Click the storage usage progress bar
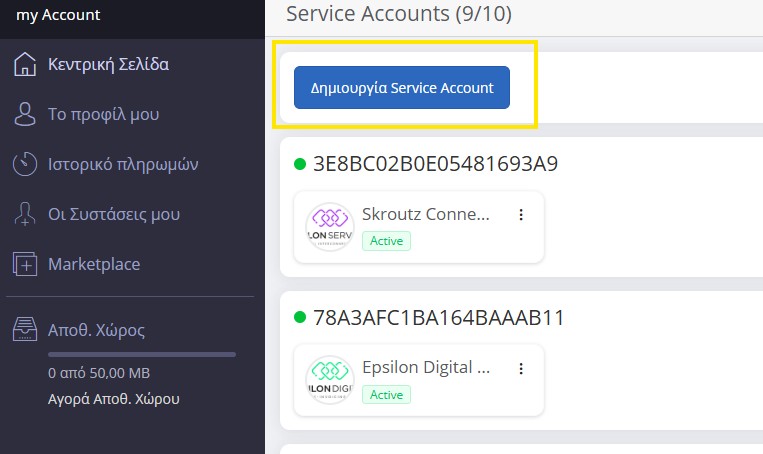The width and height of the screenshot is (763, 454). pyautogui.click(x=141, y=354)
